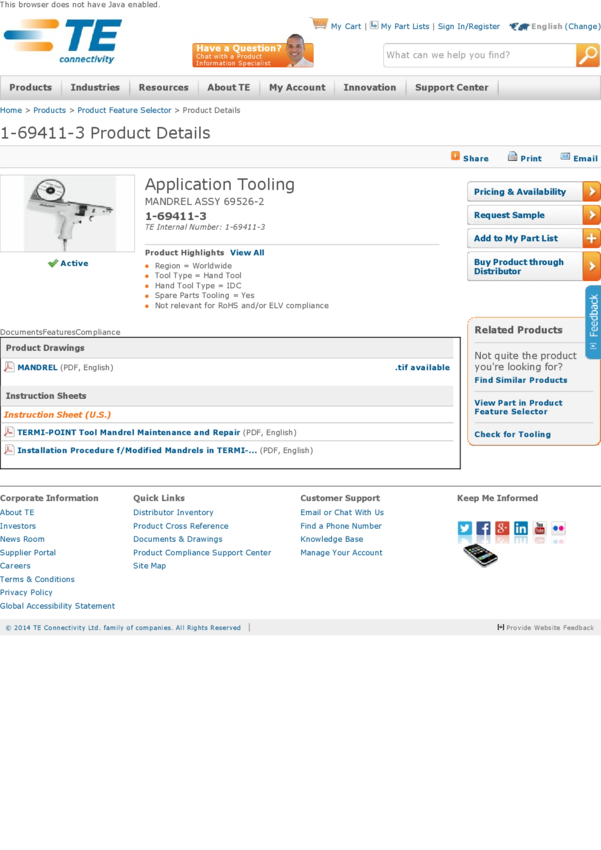Click the Pricing & Availability button

click(533, 192)
